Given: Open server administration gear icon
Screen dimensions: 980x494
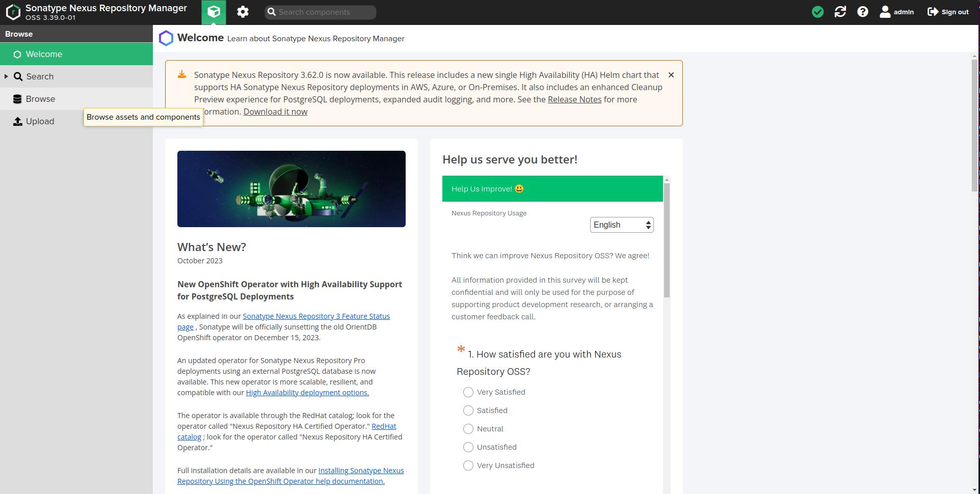Looking at the screenshot, I should pos(243,12).
